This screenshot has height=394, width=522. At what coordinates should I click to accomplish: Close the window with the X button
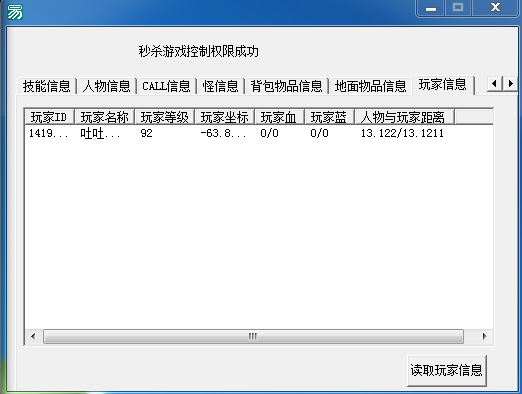495,8
